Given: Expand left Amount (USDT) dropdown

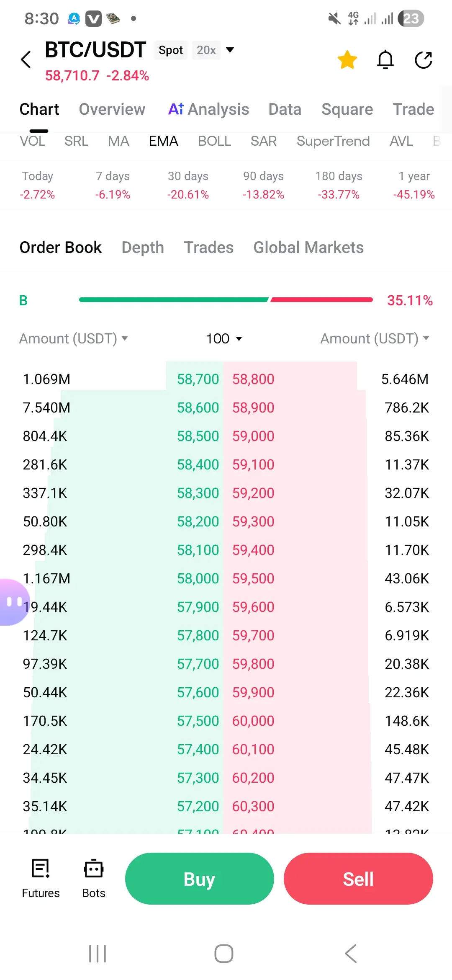Looking at the screenshot, I should [x=74, y=338].
